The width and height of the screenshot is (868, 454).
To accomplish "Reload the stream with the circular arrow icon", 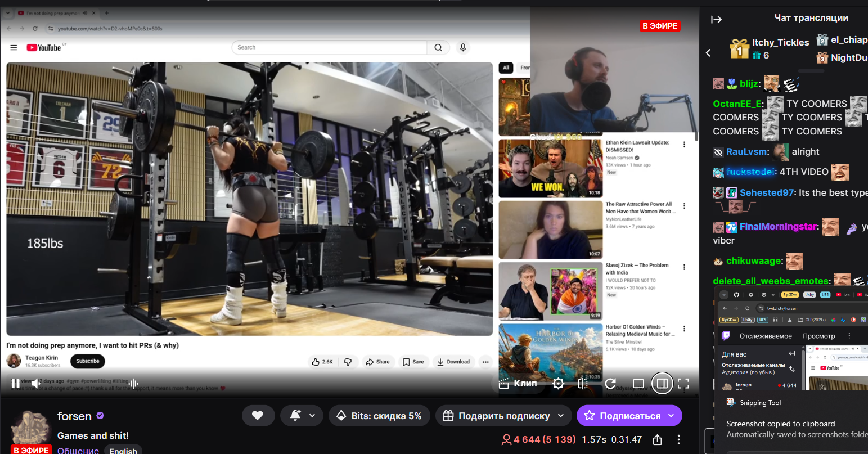I will (610, 384).
